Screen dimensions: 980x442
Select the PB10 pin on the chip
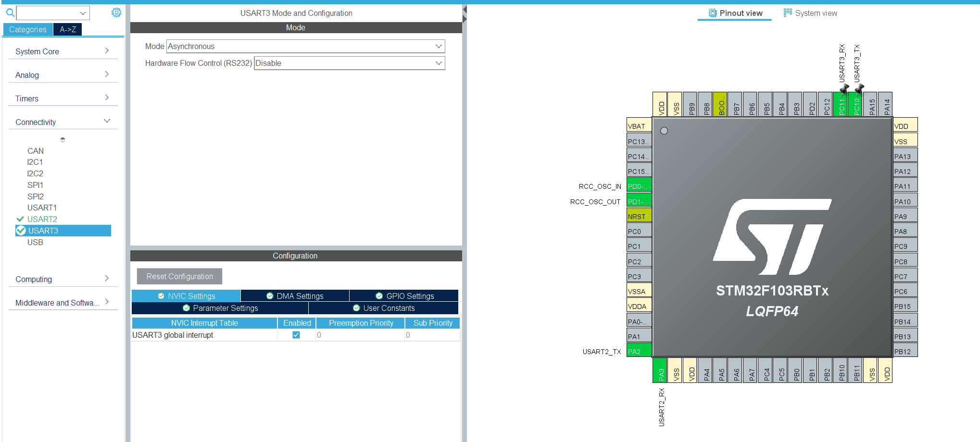click(x=841, y=370)
